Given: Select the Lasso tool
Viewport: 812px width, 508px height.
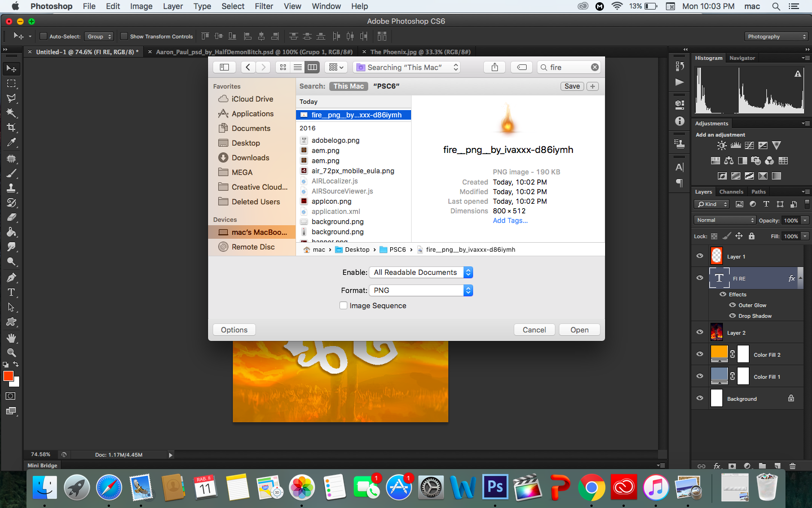Looking at the screenshot, I should coord(11,98).
